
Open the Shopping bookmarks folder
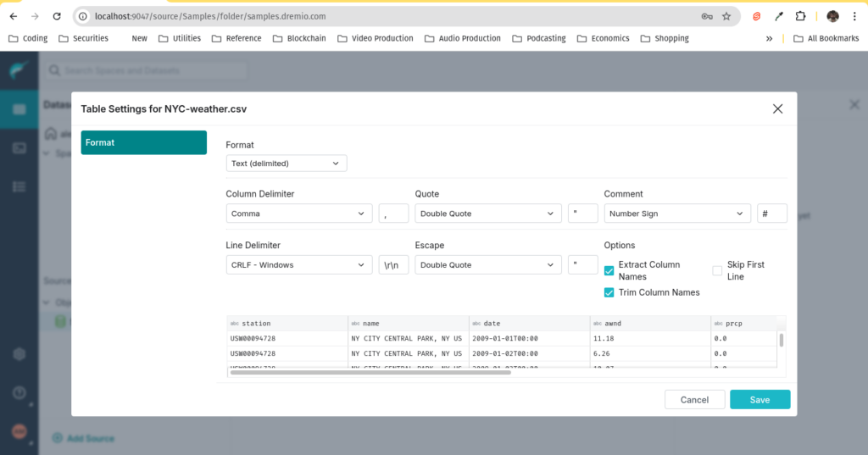(x=665, y=38)
